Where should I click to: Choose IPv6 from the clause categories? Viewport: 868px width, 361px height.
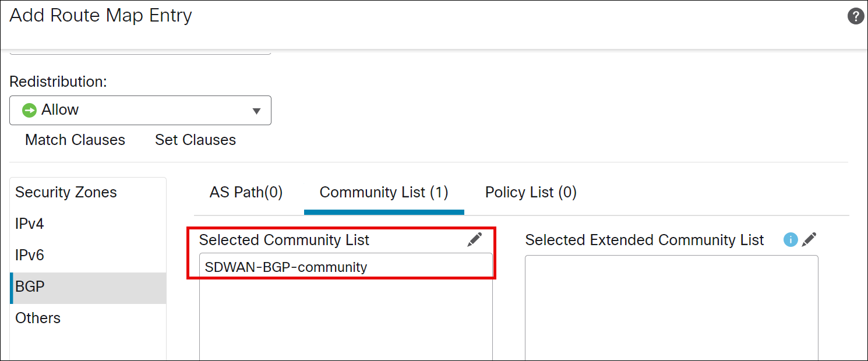coord(30,255)
